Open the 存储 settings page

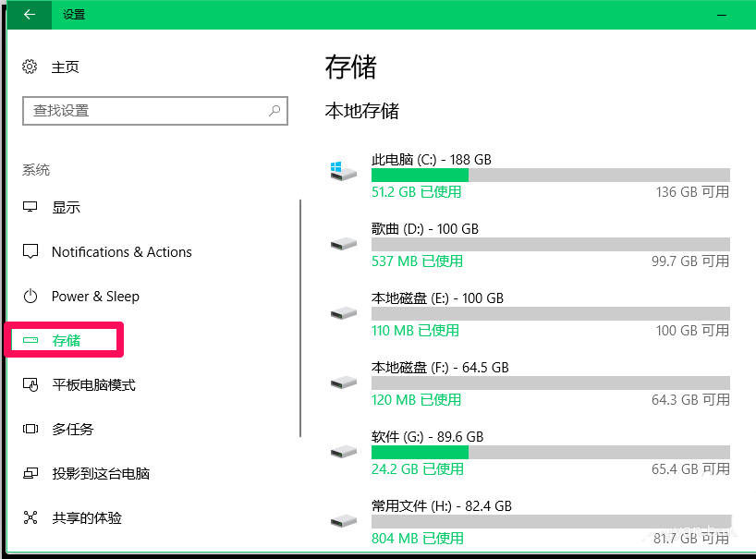[x=66, y=341]
